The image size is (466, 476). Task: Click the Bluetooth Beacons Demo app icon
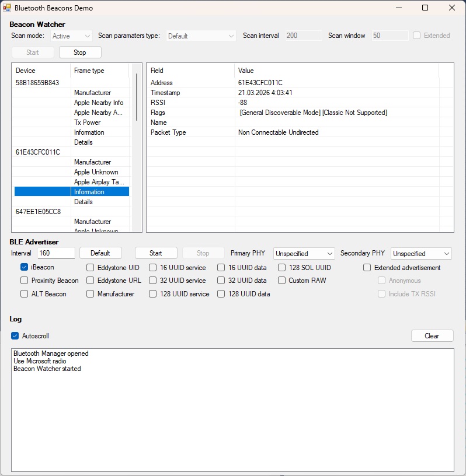point(7,8)
